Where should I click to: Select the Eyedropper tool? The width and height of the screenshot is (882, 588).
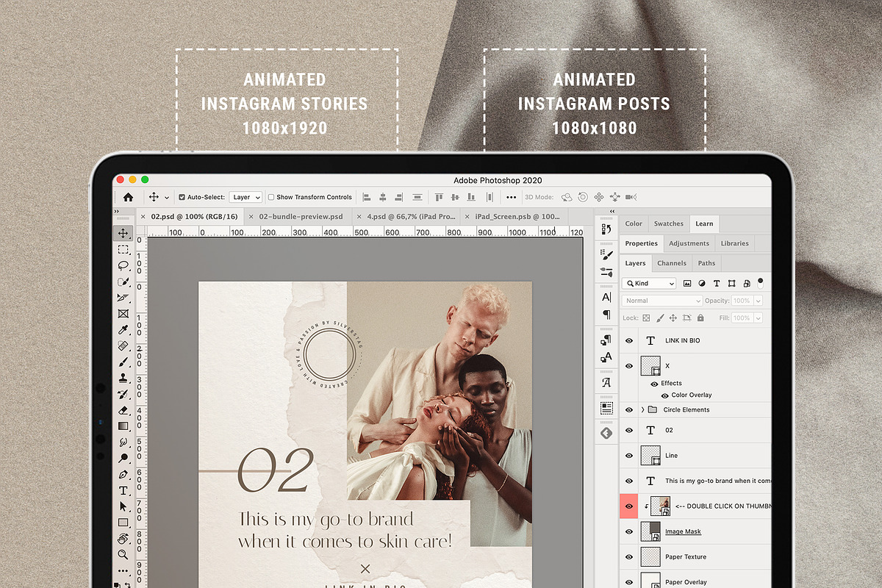pos(123,330)
